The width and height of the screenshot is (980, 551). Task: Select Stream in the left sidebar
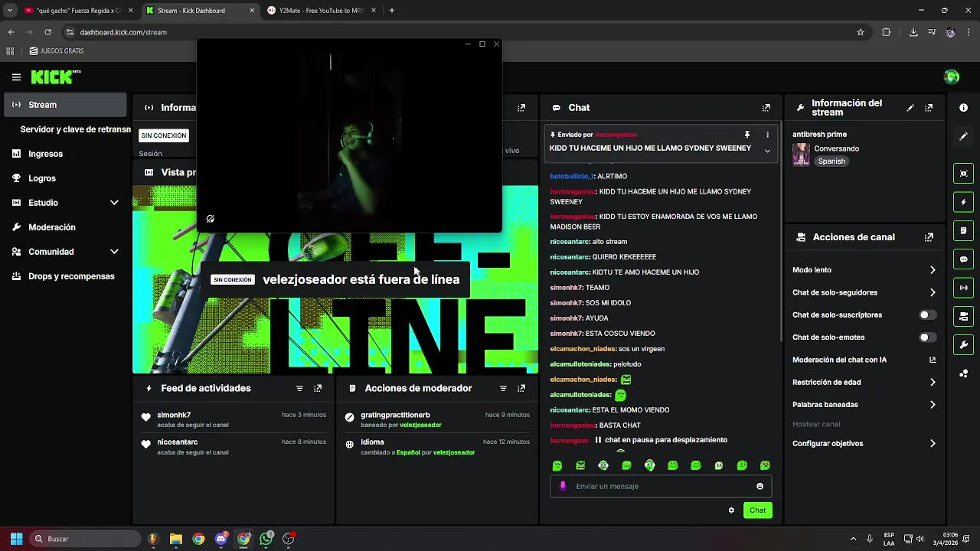point(65,105)
